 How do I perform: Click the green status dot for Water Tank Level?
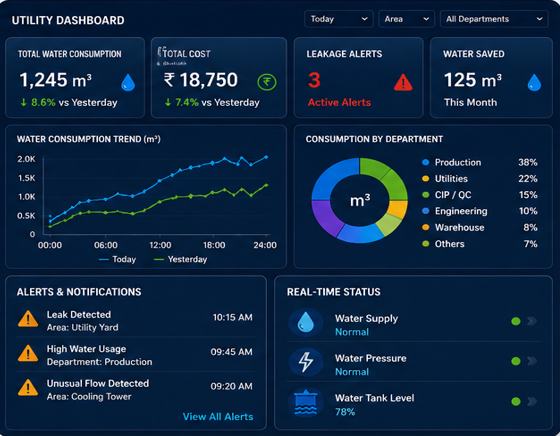coord(516,401)
